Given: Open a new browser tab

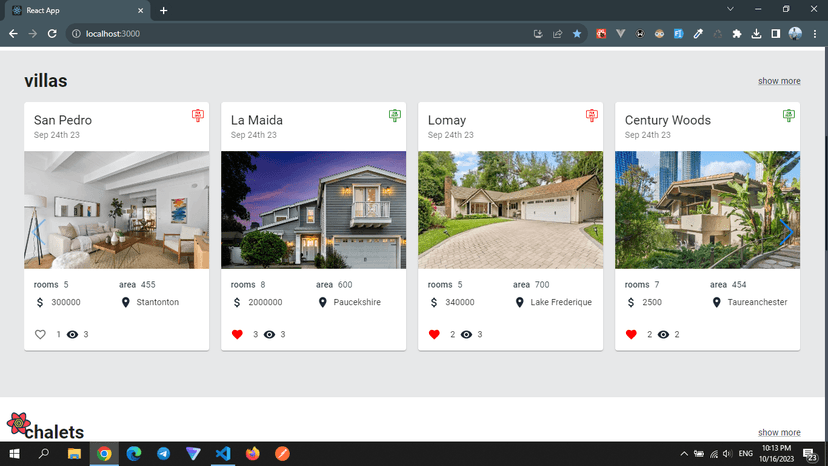Looking at the screenshot, I should [164, 10].
